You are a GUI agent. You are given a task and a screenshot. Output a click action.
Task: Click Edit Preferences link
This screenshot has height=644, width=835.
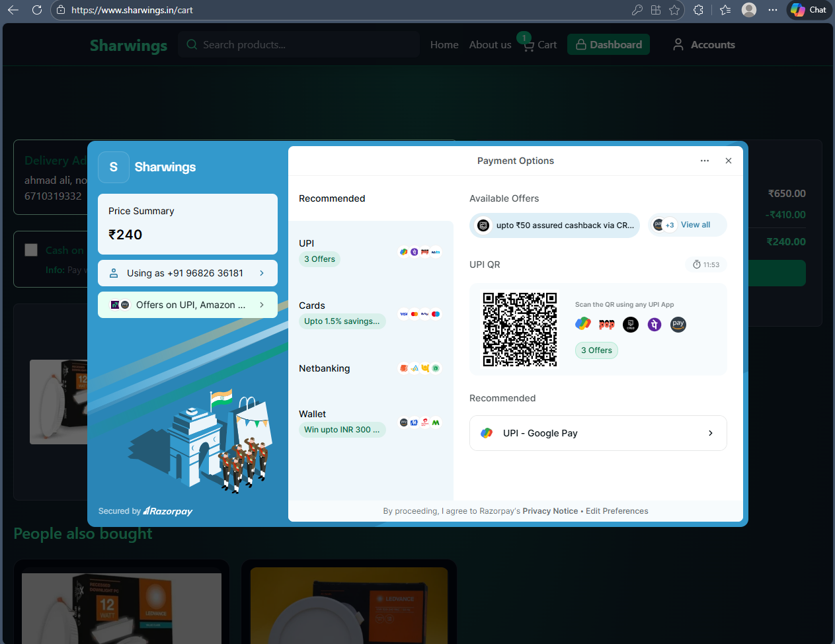[617, 511]
